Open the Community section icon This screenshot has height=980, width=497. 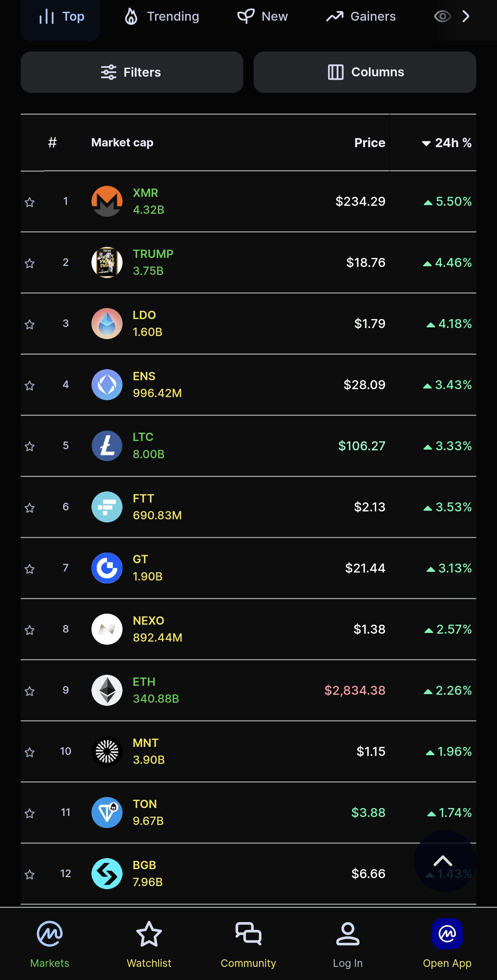point(248,934)
